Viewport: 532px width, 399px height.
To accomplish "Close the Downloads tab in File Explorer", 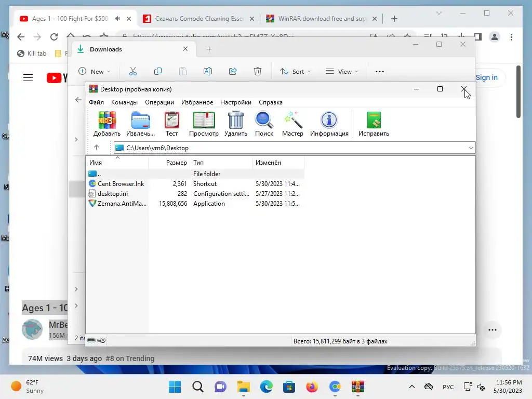I will click(185, 49).
